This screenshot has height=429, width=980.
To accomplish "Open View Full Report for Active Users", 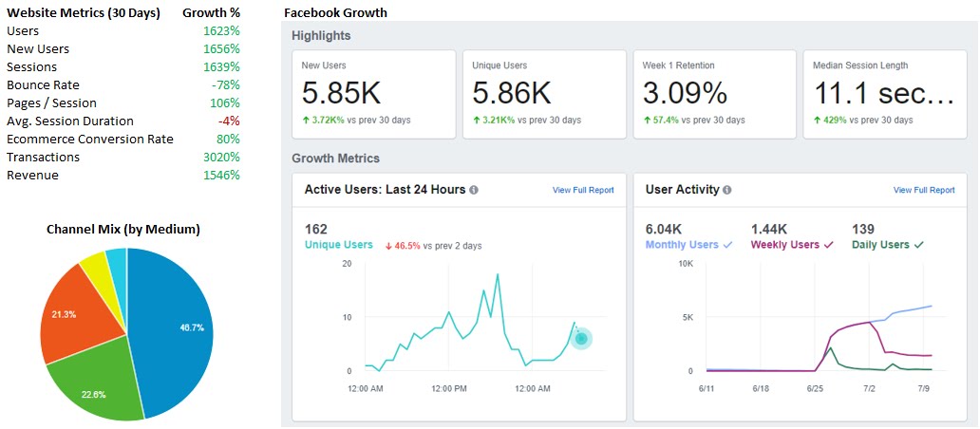I will point(583,190).
